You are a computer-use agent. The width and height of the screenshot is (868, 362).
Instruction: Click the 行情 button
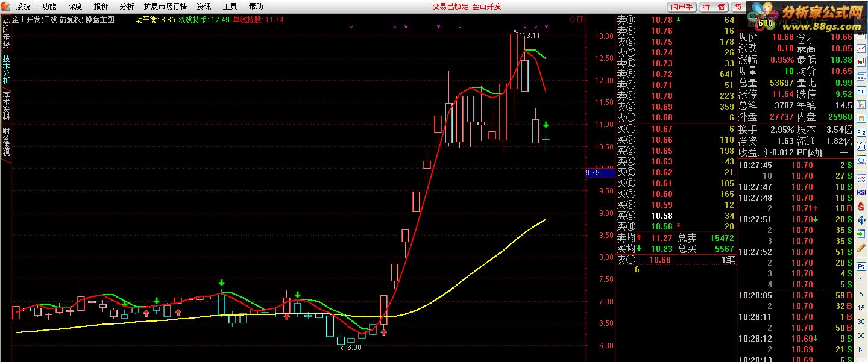[714, 7]
